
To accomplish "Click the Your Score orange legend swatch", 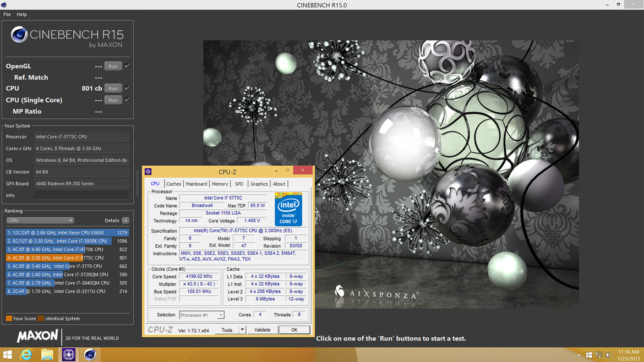I will [x=9, y=319].
